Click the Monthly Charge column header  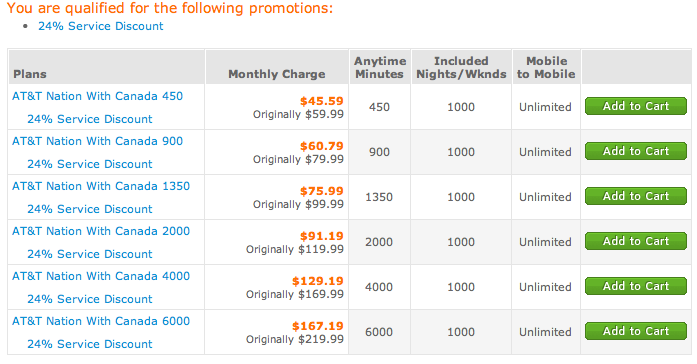coord(276,74)
